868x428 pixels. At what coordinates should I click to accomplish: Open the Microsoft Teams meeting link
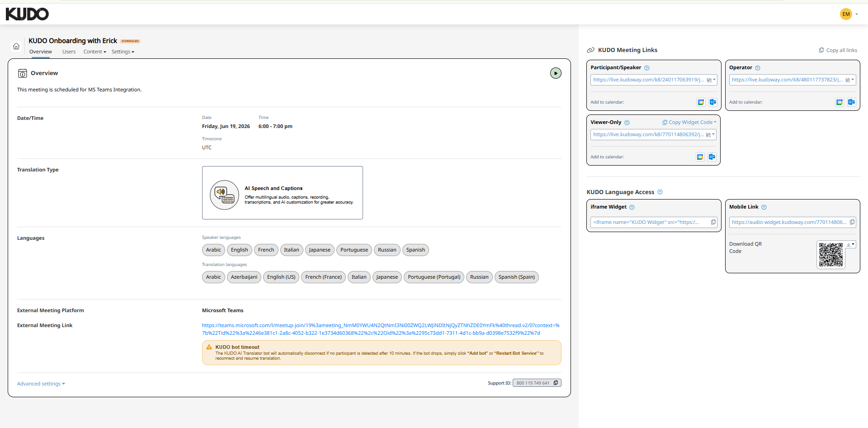[381, 329]
